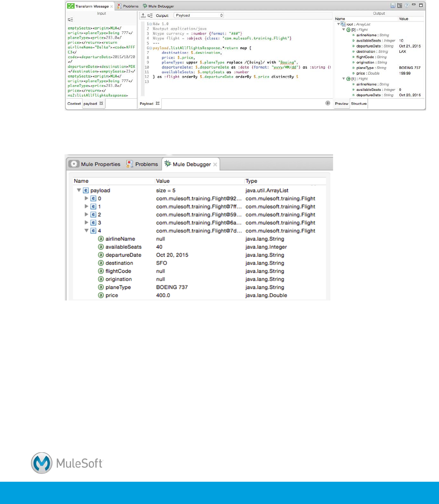Select the '400.0' price value

(x=163, y=295)
